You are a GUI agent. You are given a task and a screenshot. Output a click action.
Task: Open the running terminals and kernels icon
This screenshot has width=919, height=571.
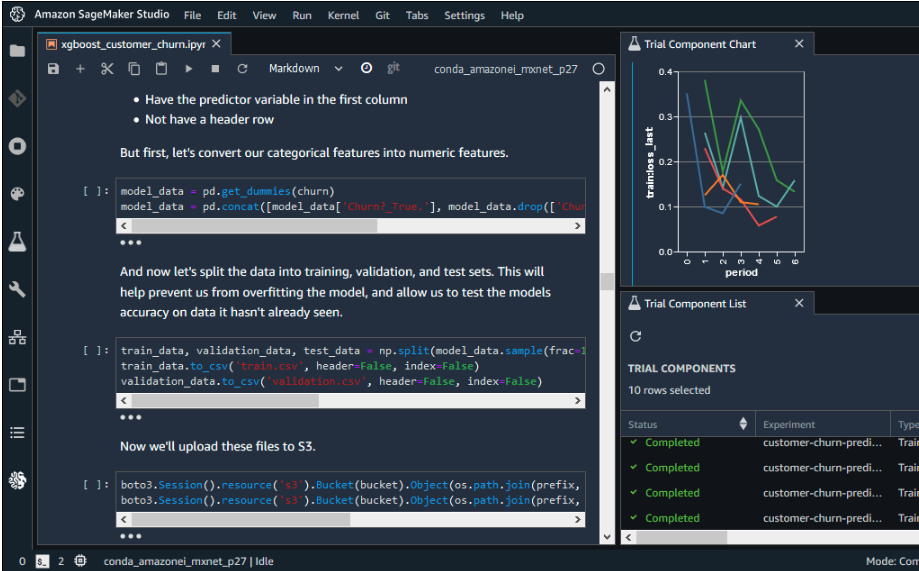(x=17, y=146)
